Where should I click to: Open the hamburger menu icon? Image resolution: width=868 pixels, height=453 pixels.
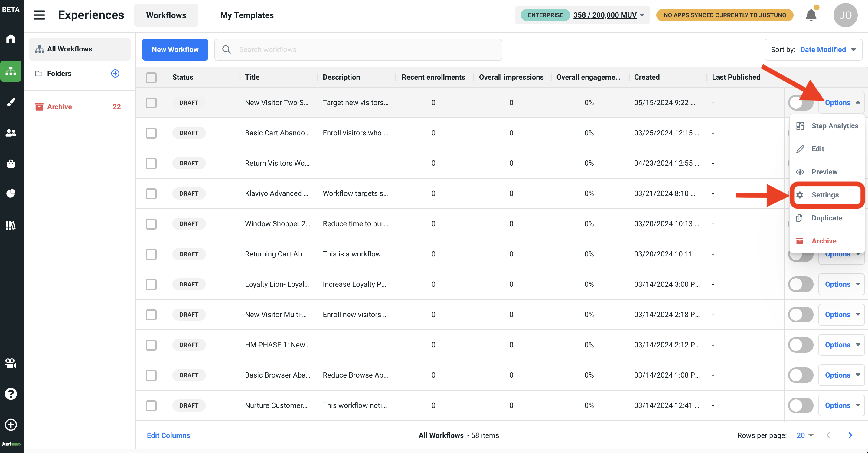pos(39,15)
